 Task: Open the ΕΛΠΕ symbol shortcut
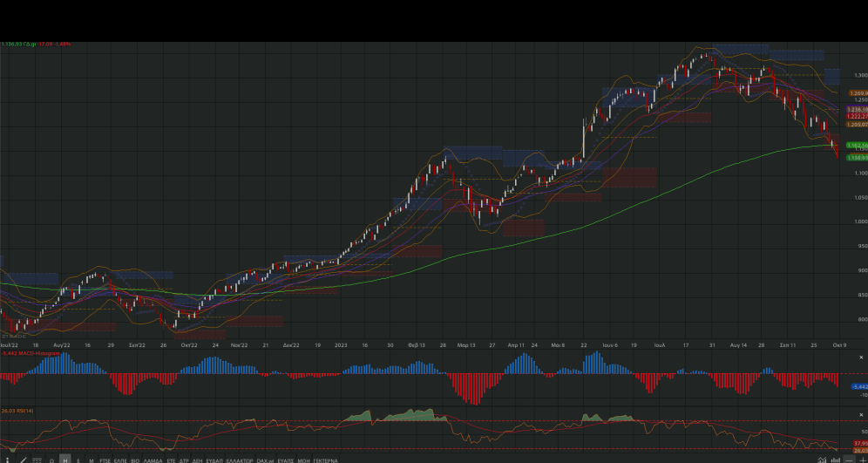point(120,460)
